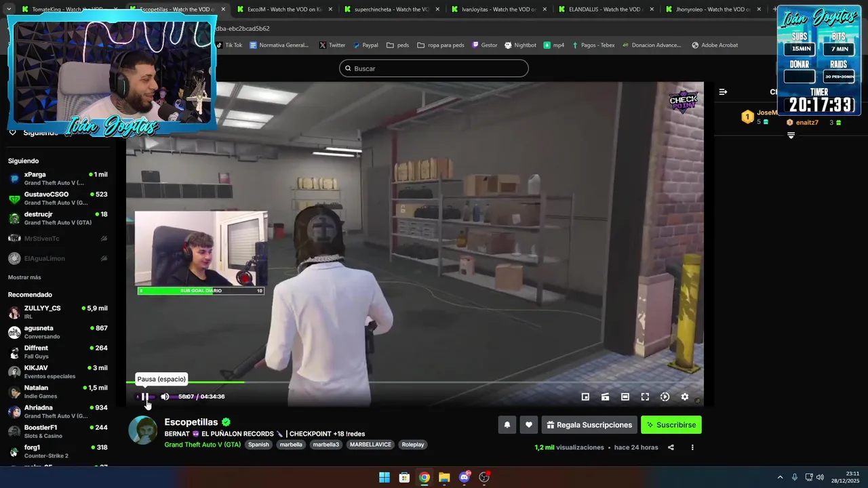Viewport: 868px width, 488px height.
Task: Open KIKJAV recommended channel
Action: click(x=58, y=371)
